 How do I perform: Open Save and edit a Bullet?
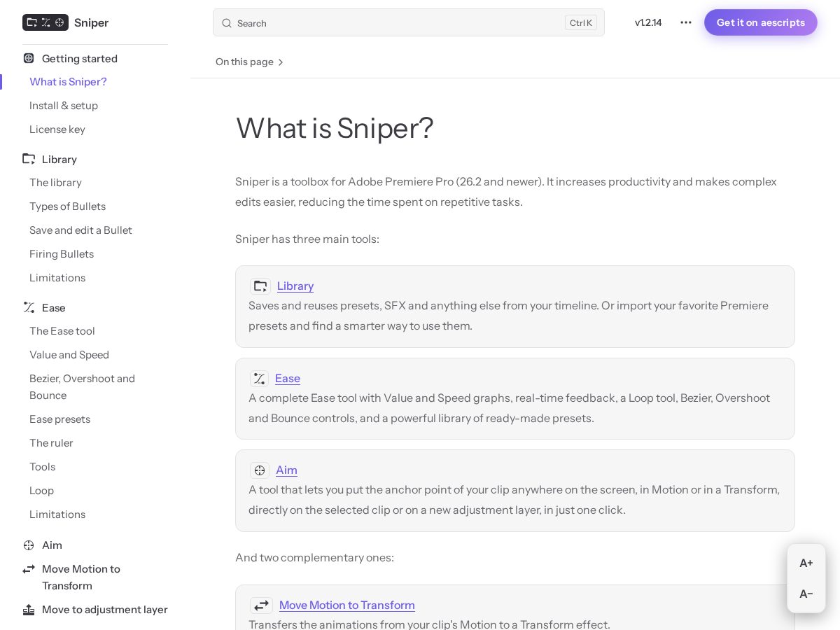pyautogui.click(x=80, y=230)
